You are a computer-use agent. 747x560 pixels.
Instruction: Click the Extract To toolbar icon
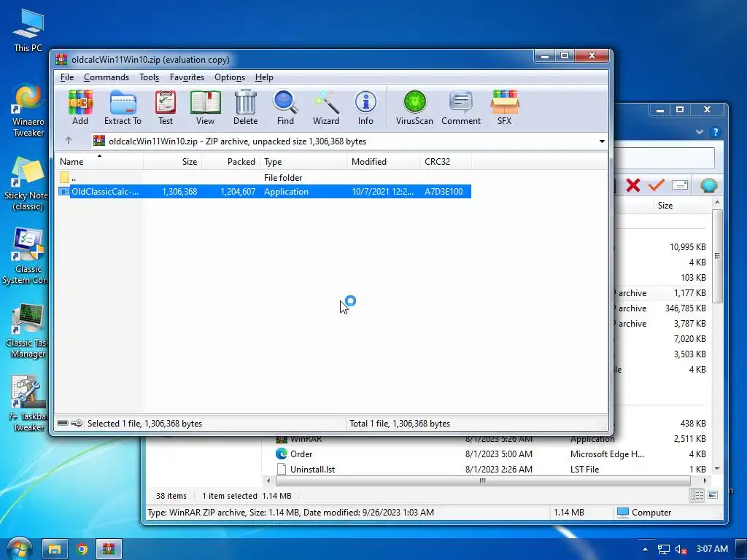click(x=123, y=108)
